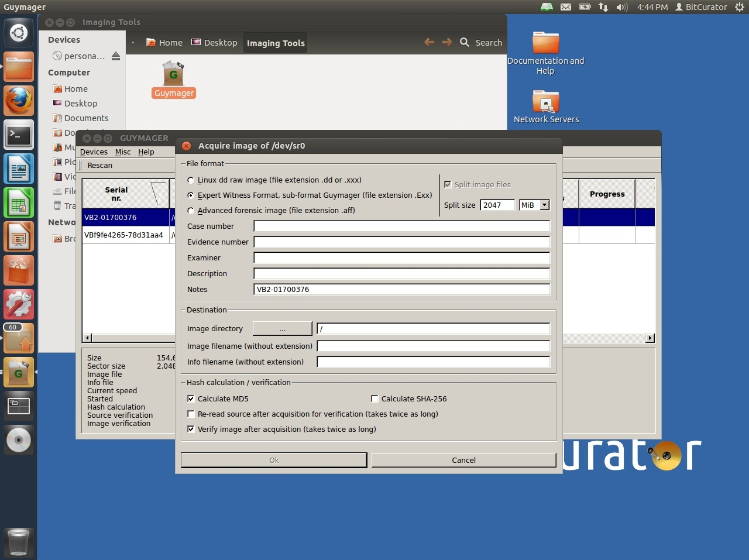This screenshot has height=560, width=749.
Task: Click the Notes field containing VB2-01700376
Action: tap(402, 290)
